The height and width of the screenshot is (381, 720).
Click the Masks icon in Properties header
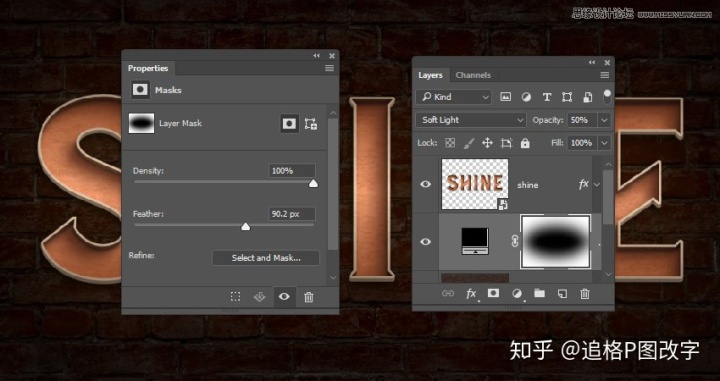pos(141,90)
